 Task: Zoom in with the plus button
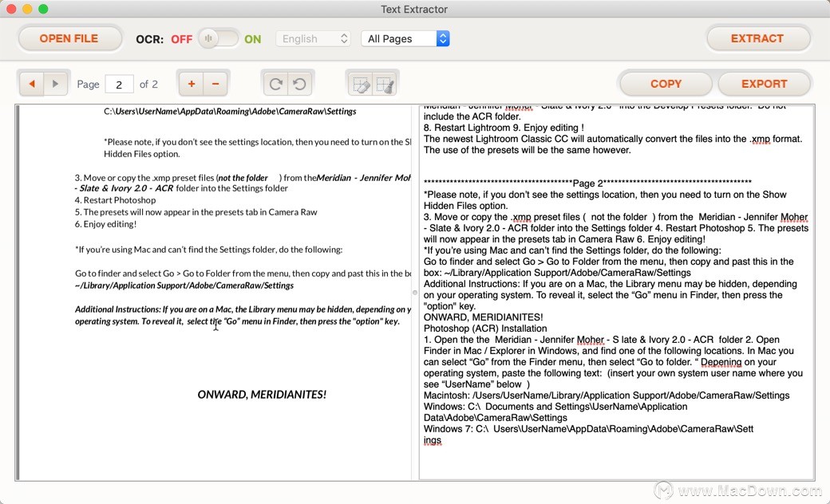tap(192, 84)
